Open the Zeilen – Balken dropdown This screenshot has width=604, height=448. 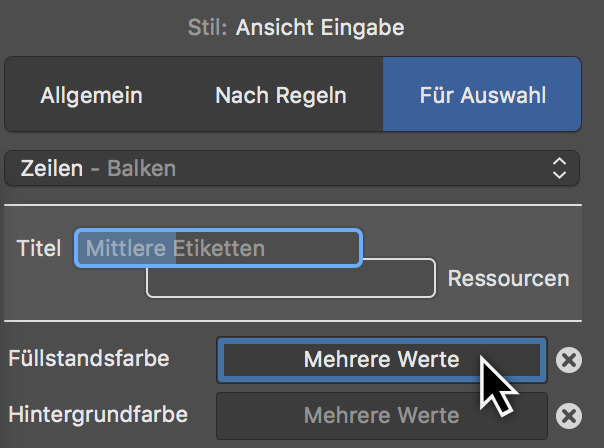pos(292,168)
